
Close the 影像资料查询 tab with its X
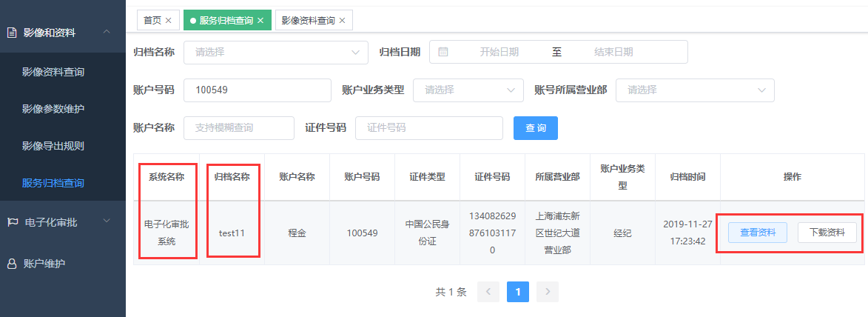[342, 21]
